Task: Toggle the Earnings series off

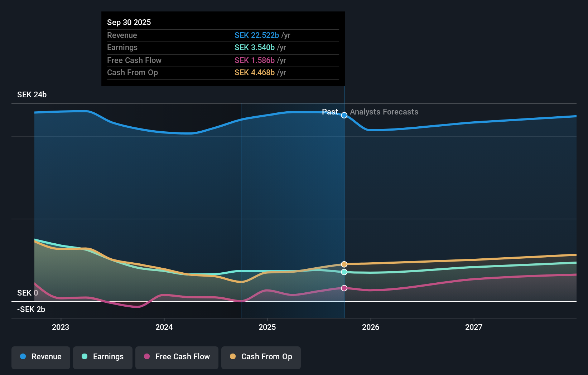Action: (x=102, y=357)
